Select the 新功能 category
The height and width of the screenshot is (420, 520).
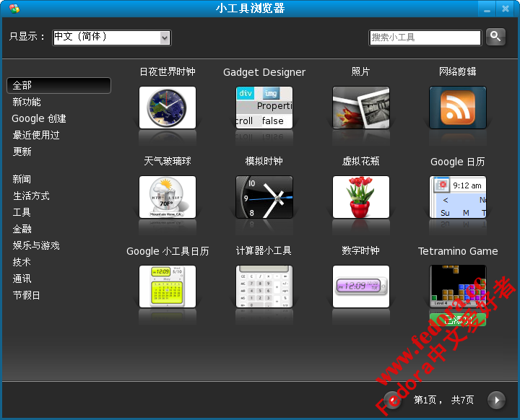pyautogui.click(x=27, y=102)
